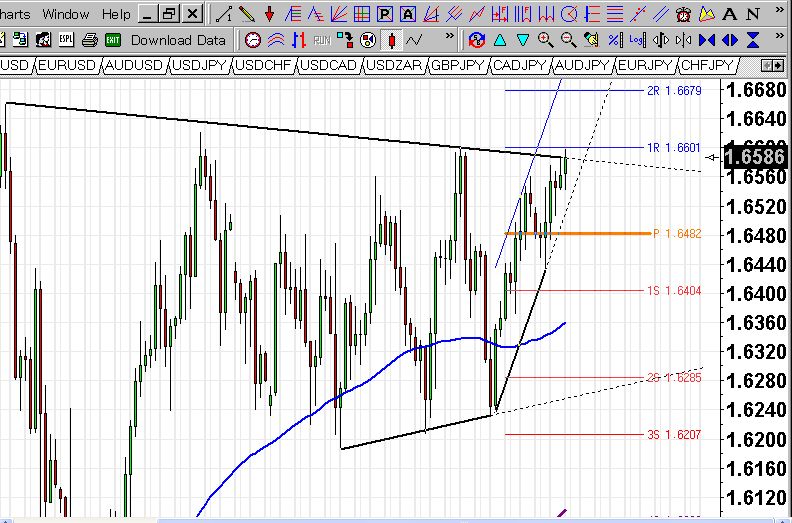Click the restore-down window button
Viewport: 792px width, 523px height.
tap(169, 14)
